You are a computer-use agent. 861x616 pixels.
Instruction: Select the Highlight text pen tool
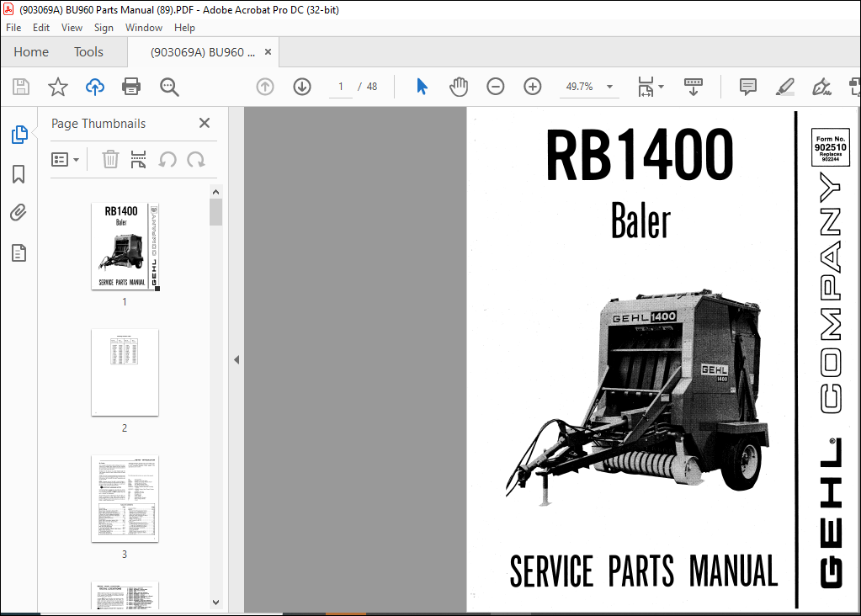coord(784,87)
